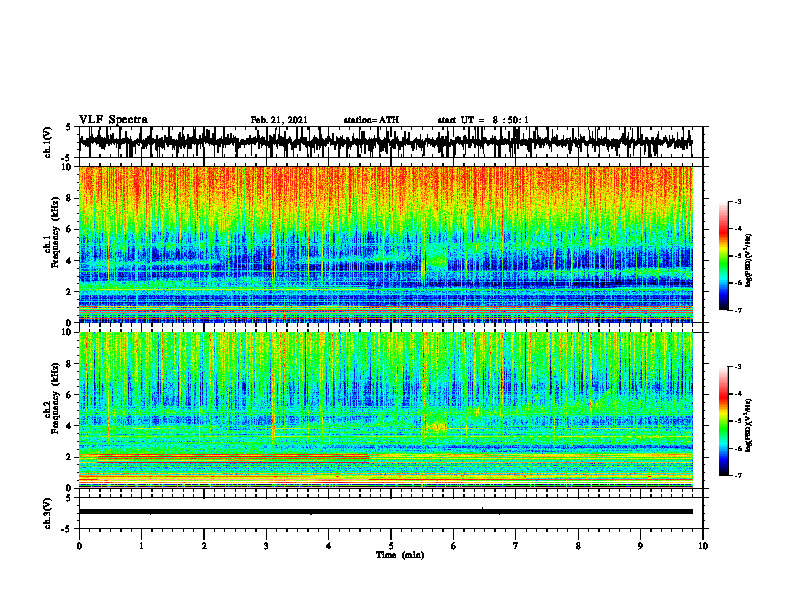Click the red 2 kHz line in ch.2 spectrogram

(232, 456)
